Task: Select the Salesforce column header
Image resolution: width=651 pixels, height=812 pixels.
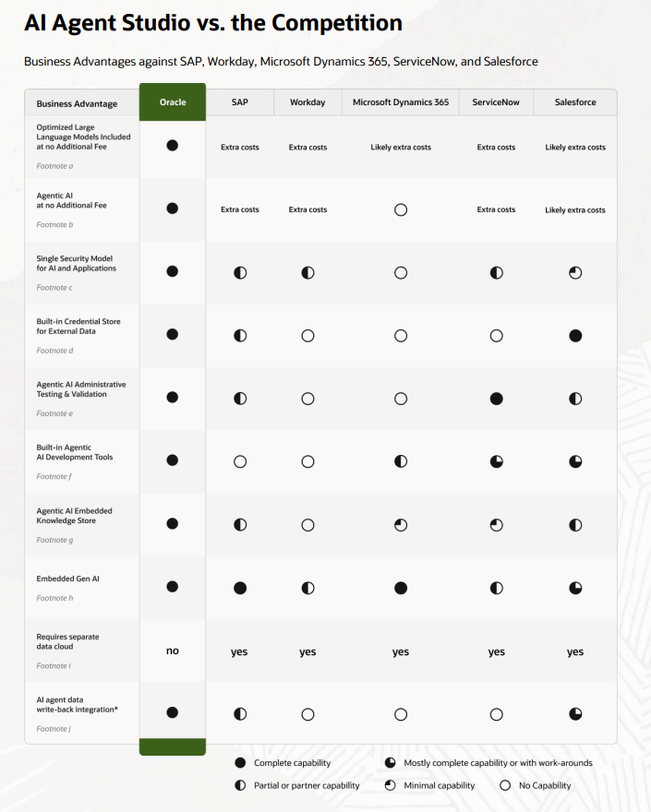Action: (575, 102)
